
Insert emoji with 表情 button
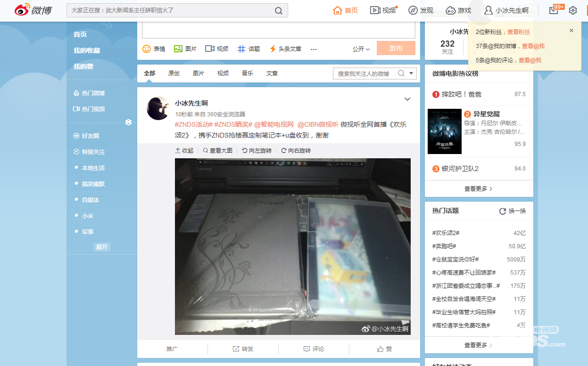[x=154, y=49]
